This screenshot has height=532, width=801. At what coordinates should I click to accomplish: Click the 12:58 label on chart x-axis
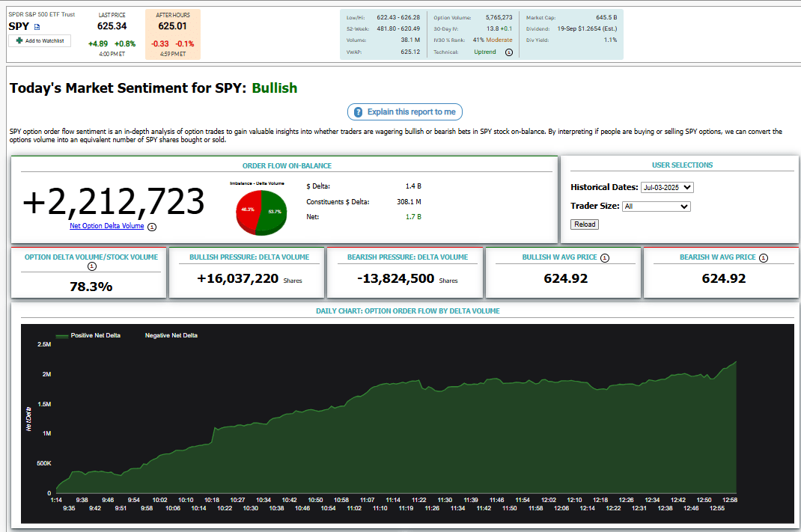[730, 500]
